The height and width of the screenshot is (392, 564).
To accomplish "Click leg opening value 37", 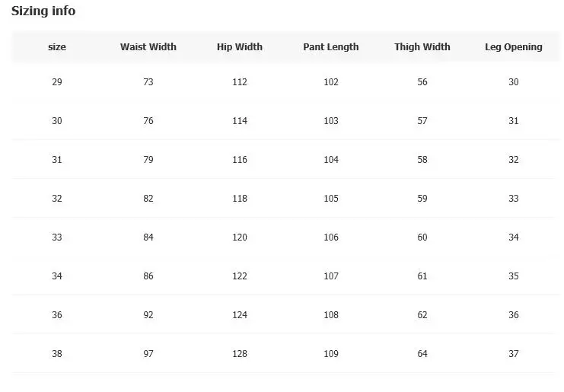I will pos(514,354).
